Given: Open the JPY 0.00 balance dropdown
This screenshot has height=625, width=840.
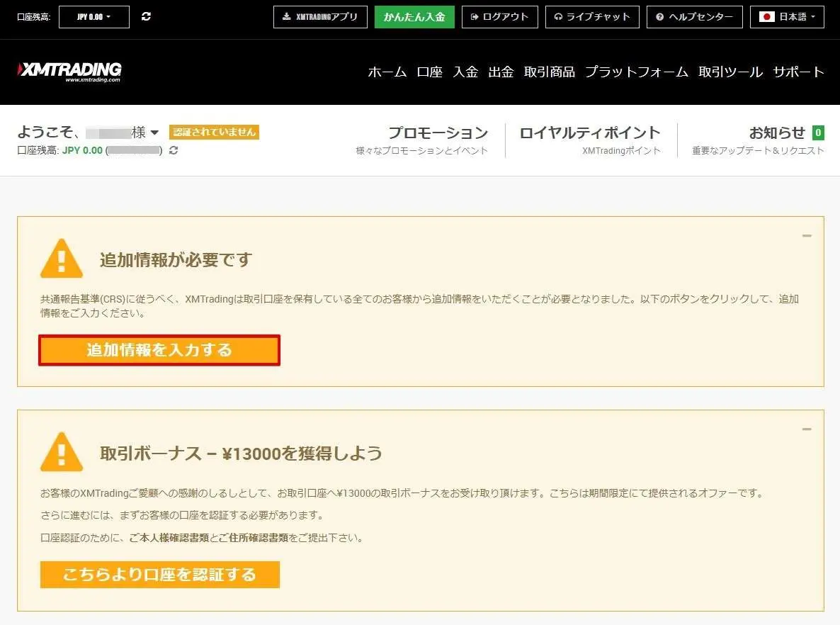Looking at the screenshot, I should pyautogui.click(x=94, y=17).
